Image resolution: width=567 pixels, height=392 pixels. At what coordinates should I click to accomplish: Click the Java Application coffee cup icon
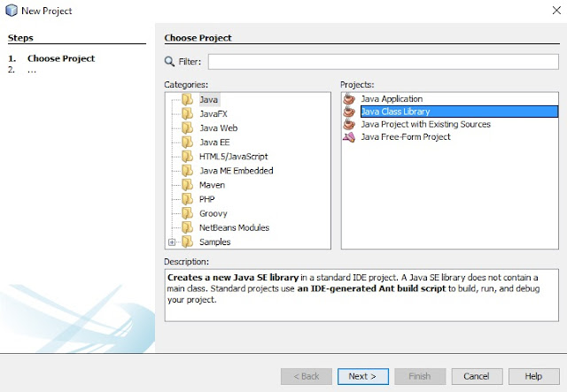pos(349,98)
